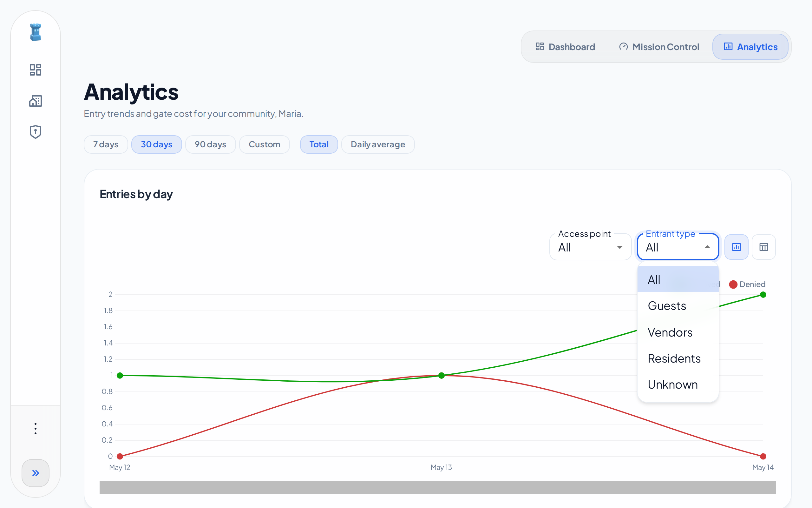Viewport: 812px width, 508px height.
Task: Expand sidebar with double chevron button
Action: [x=36, y=473]
